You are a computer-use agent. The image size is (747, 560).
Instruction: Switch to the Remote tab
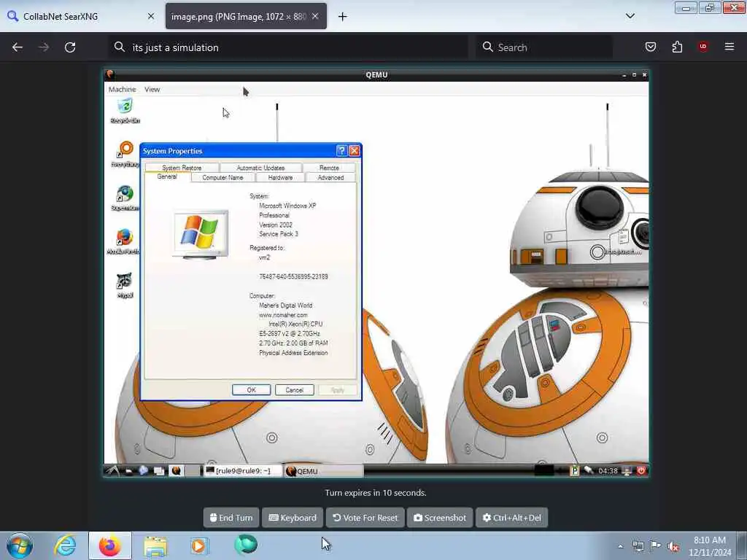click(x=329, y=168)
